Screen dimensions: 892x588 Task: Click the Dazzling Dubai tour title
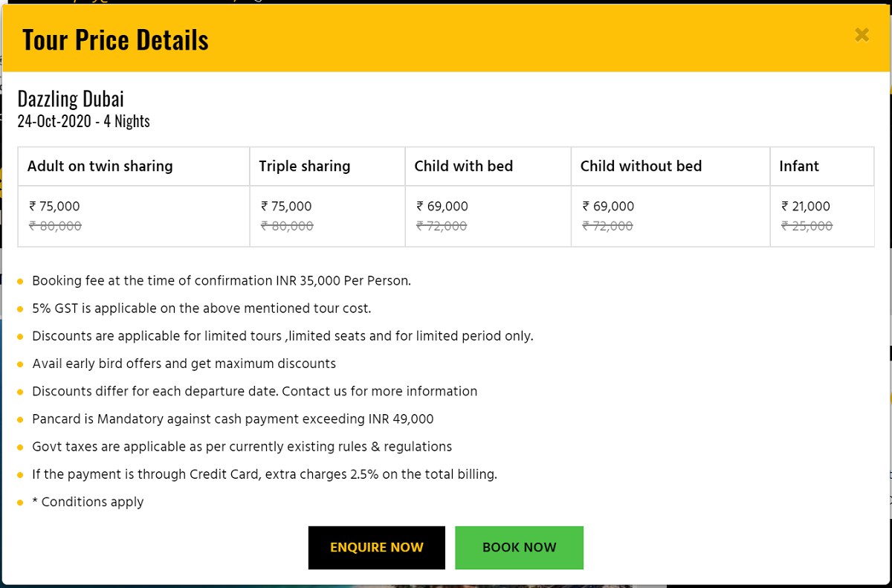click(70, 97)
